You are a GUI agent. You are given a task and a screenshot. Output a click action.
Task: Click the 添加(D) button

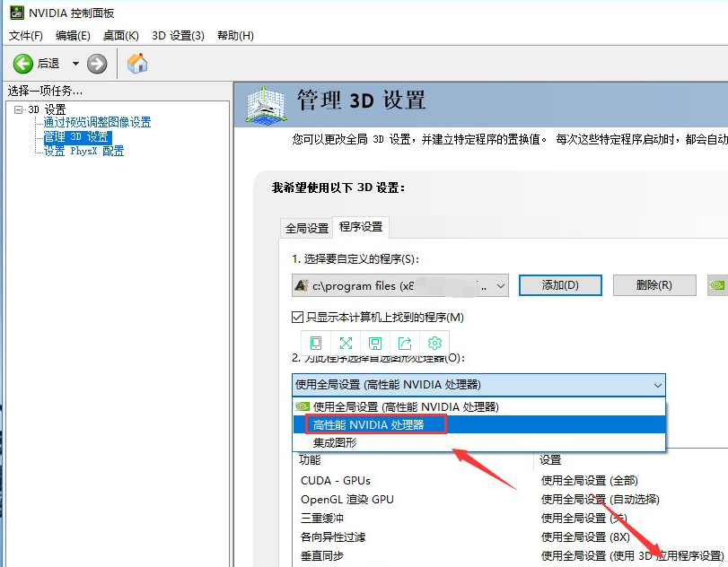pyautogui.click(x=560, y=285)
